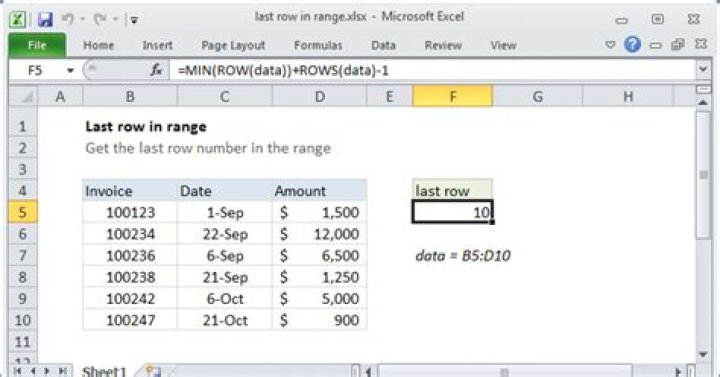Go to first sheet with navigation arrow
The image size is (720, 377).
pyautogui.click(x=17, y=371)
